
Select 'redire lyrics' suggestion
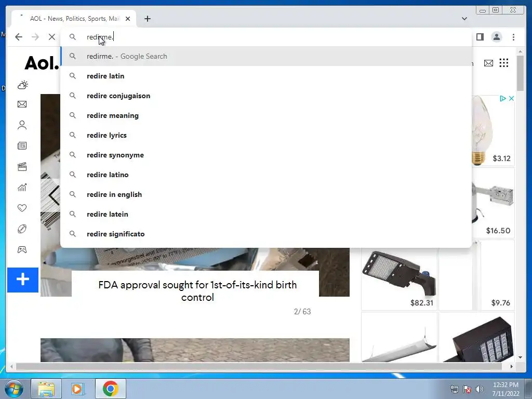point(266,135)
